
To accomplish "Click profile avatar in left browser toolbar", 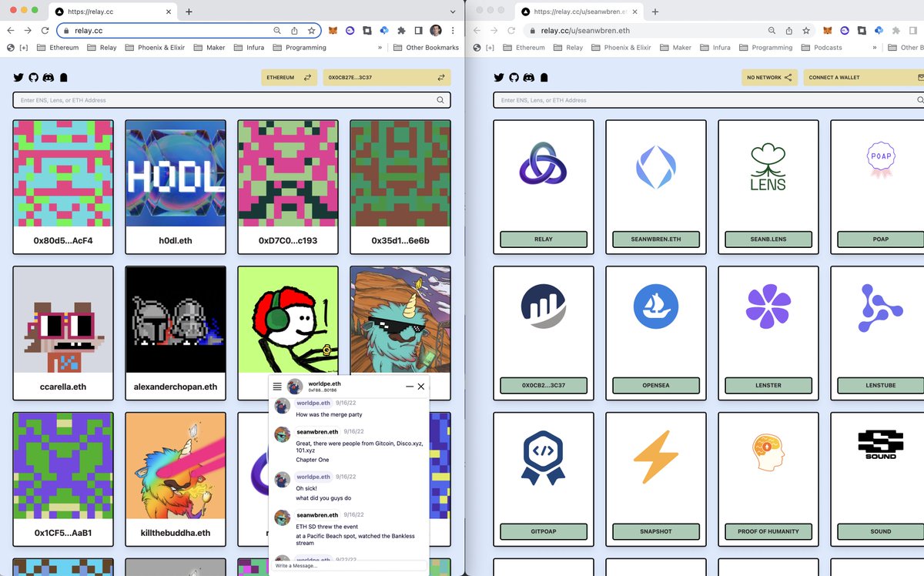I will point(436,31).
